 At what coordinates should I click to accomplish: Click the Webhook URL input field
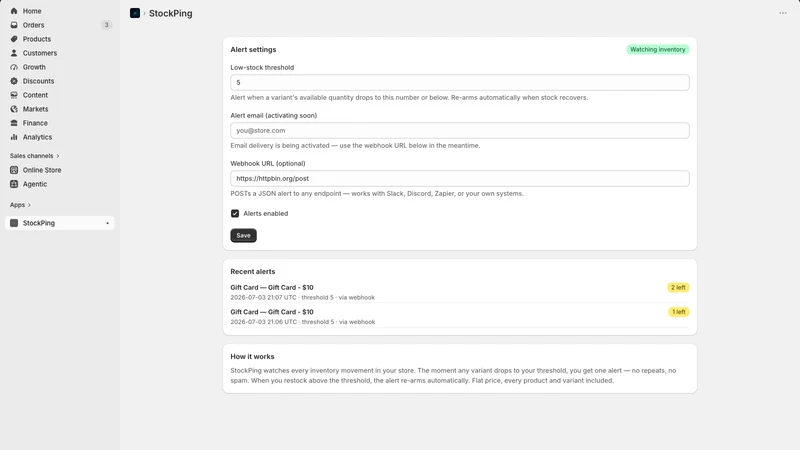[460, 179]
